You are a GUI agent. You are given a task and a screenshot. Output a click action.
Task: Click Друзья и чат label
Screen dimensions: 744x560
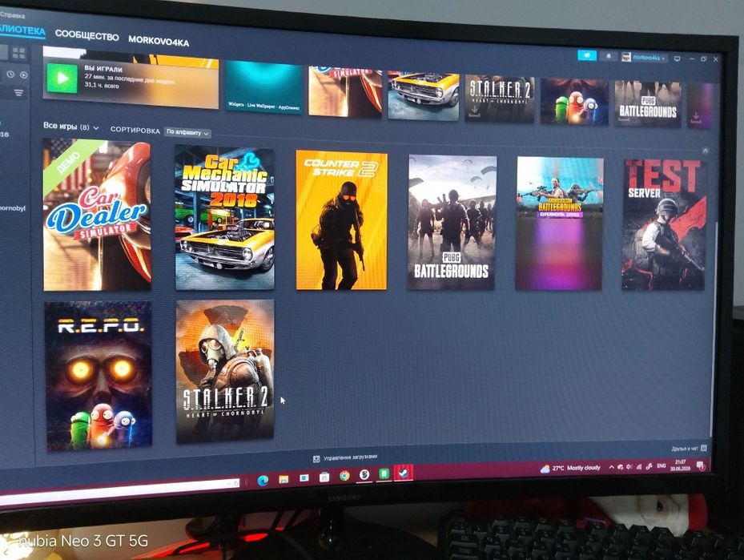pos(685,448)
